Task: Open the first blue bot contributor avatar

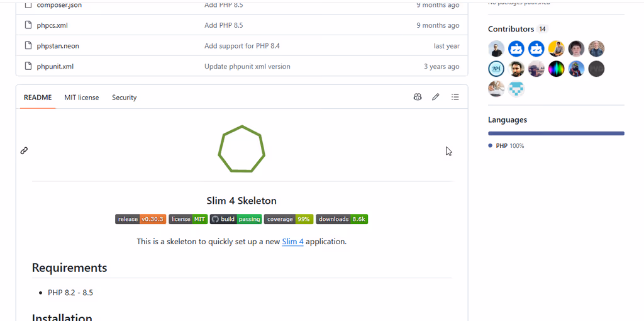Action: click(516, 49)
